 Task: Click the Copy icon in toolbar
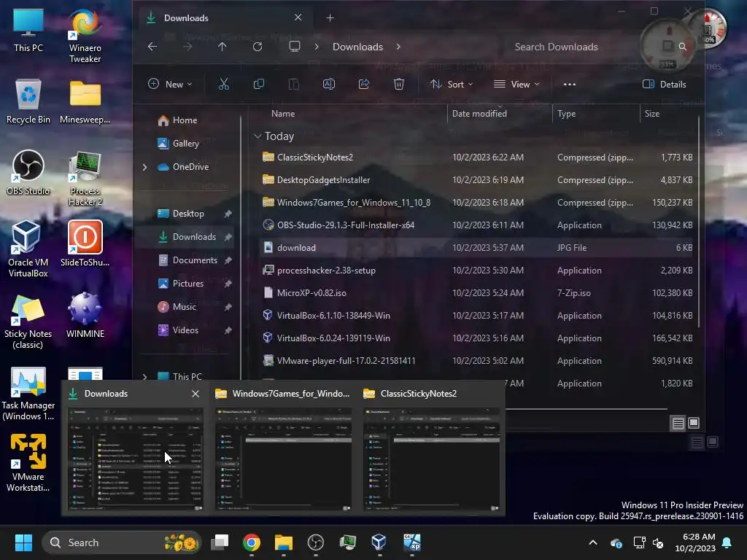tap(259, 85)
